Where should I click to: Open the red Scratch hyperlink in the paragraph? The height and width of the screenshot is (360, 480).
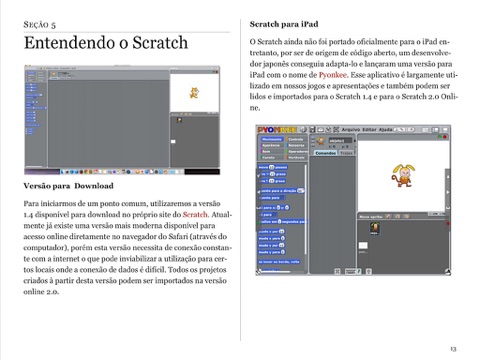195,214
